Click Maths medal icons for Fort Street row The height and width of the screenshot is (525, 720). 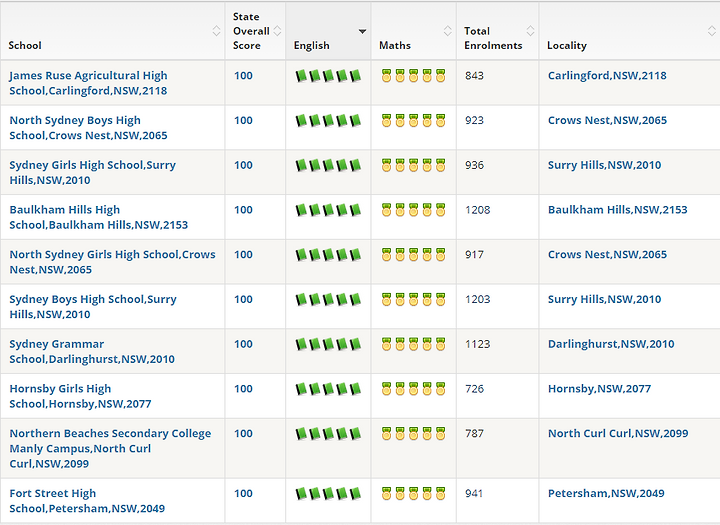click(x=413, y=493)
